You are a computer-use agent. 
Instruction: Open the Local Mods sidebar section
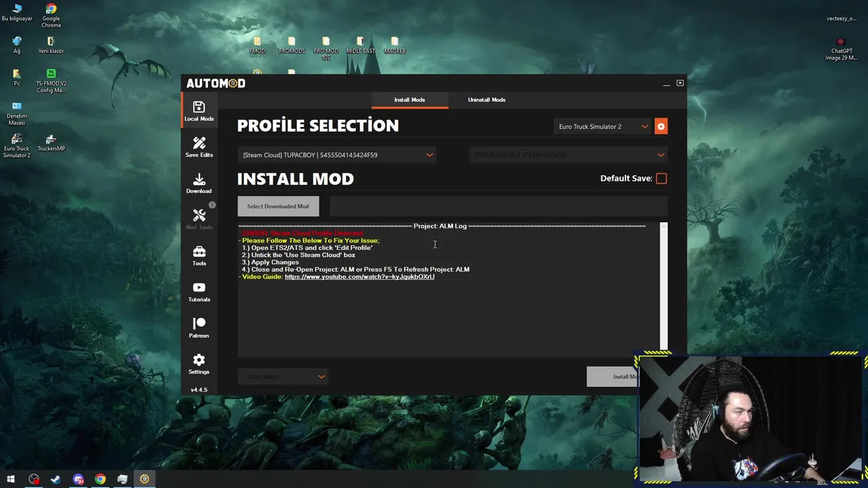click(199, 111)
